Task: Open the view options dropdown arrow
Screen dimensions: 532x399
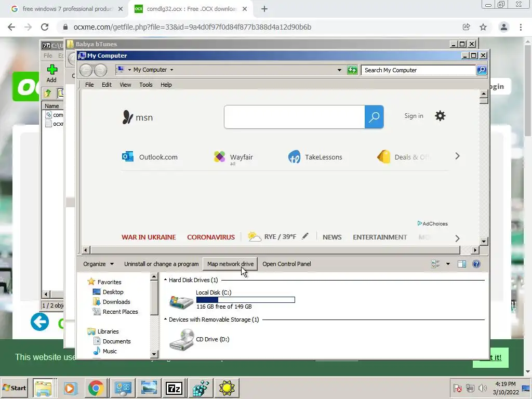Action: [x=448, y=264]
